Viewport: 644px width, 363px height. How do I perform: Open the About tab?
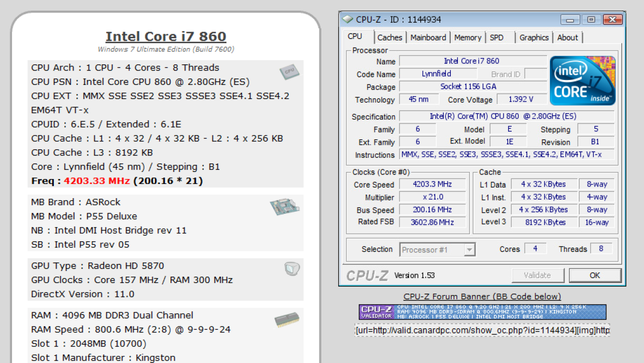[x=568, y=37]
